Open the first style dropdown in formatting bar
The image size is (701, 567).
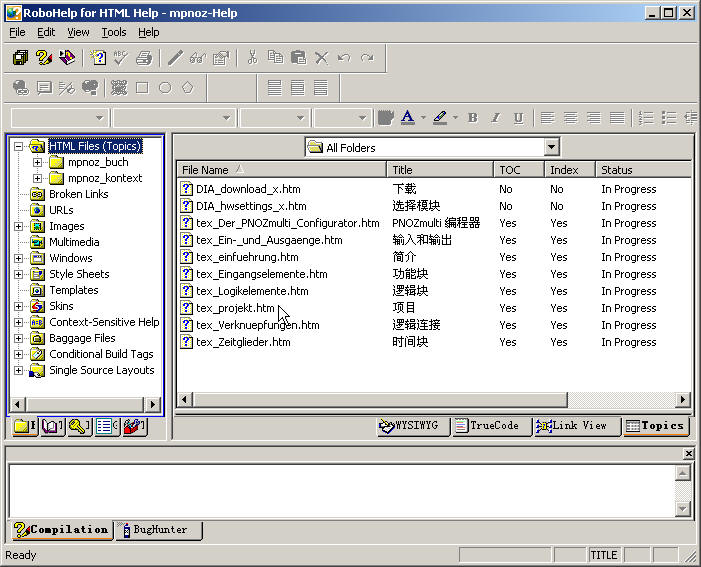99,118
